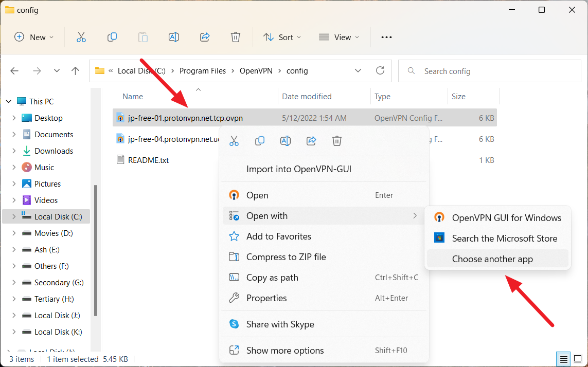Click the Delete trash icon in context menu
The height and width of the screenshot is (367, 588).
pyautogui.click(x=337, y=141)
